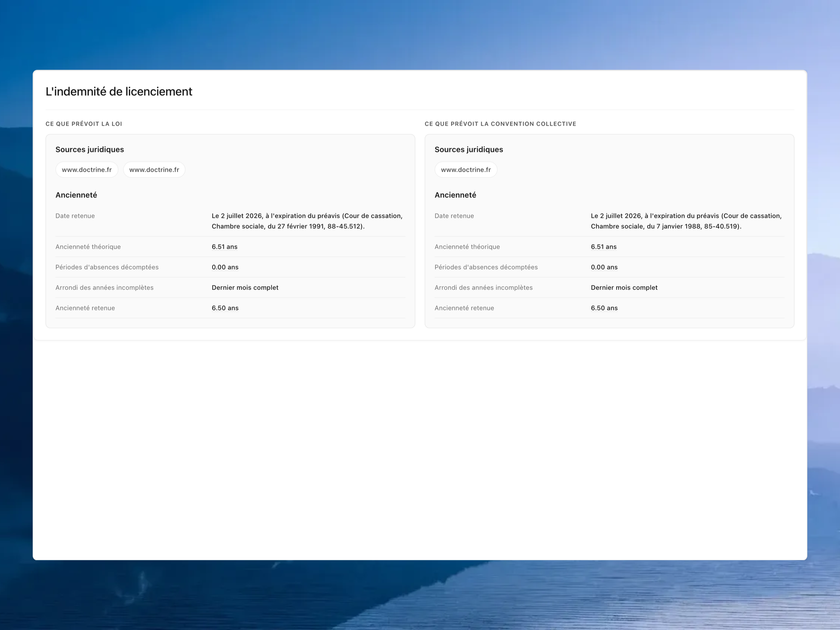840x630 pixels.
Task: Click the 6.50 ans retained seniority in the law panel
Action: (x=225, y=308)
